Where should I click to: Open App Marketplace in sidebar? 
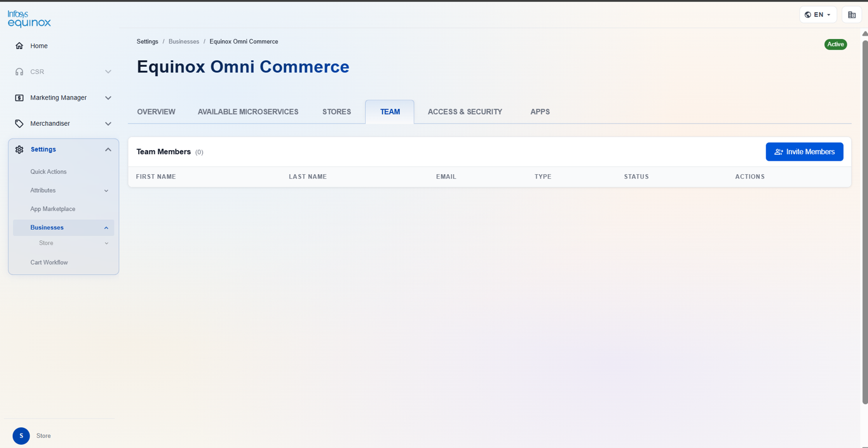pyautogui.click(x=53, y=209)
